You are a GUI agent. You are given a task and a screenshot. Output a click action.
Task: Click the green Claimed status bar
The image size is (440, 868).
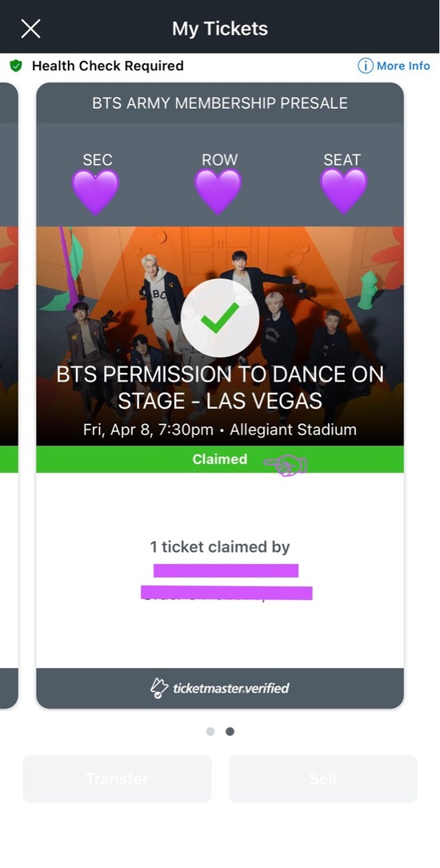(220, 459)
